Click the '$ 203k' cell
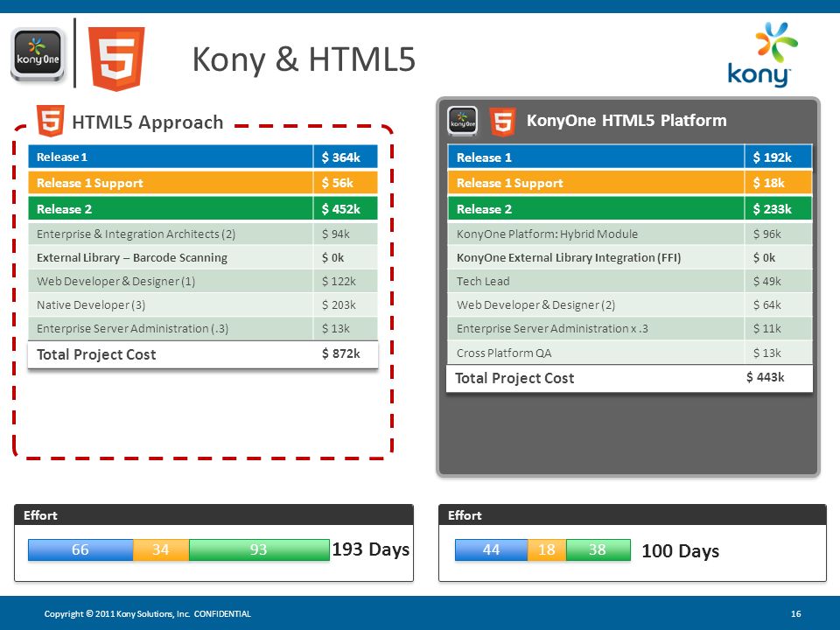840x630 pixels. [346, 304]
